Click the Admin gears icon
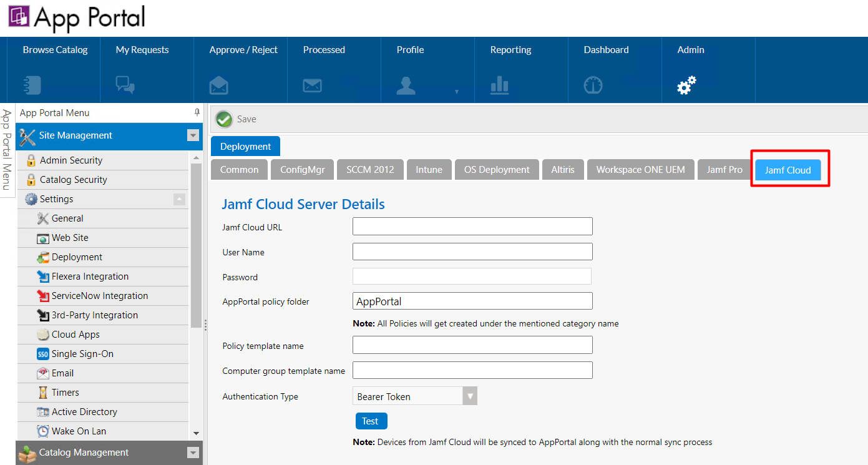 click(x=686, y=85)
